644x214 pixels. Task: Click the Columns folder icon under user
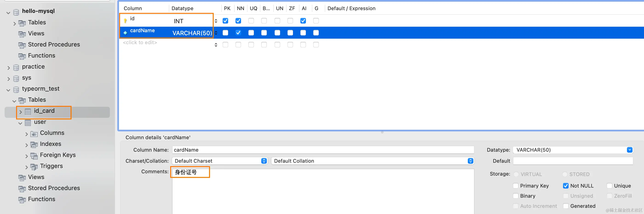click(34, 134)
